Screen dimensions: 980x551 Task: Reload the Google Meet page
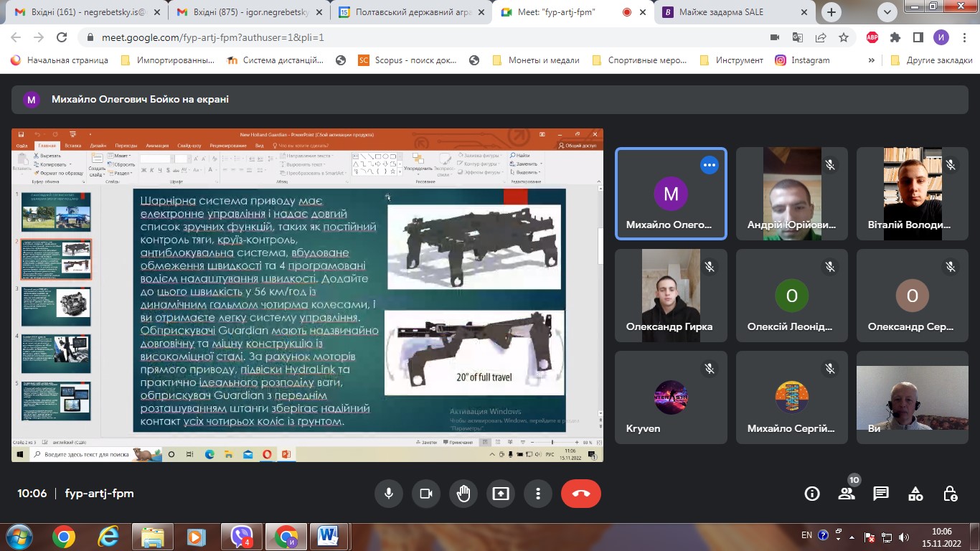tap(62, 37)
